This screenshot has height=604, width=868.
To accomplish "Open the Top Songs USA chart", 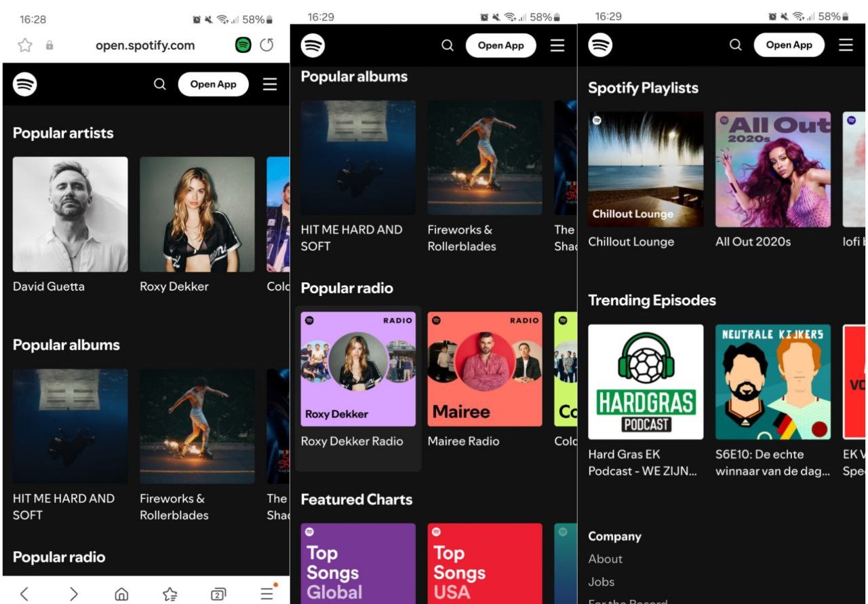I will 485,563.
